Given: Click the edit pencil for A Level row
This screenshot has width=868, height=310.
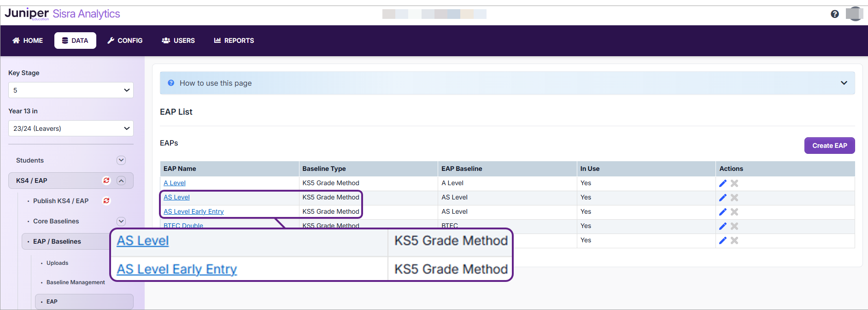Looking at the screenshot, I should point(722,183).
